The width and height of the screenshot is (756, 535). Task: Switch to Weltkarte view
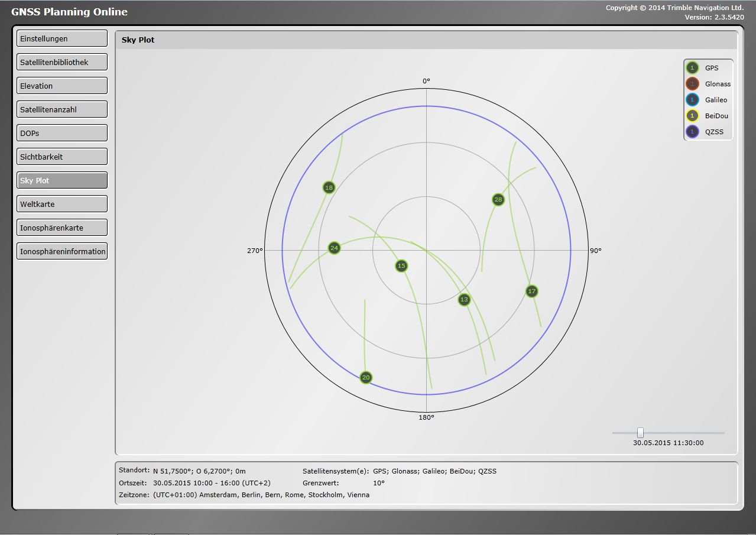[x=62, y=204]
